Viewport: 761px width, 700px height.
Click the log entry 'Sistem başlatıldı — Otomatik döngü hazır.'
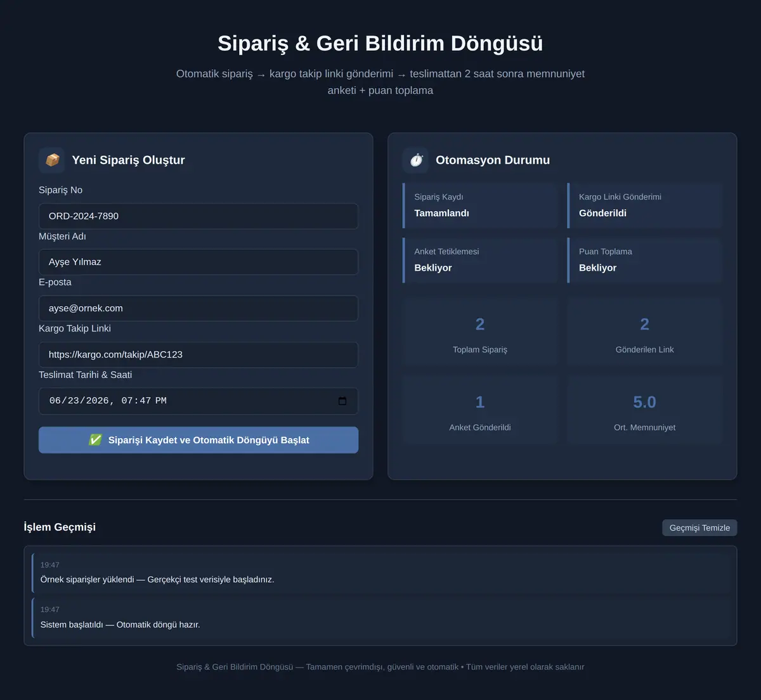(x=380, y=618)
